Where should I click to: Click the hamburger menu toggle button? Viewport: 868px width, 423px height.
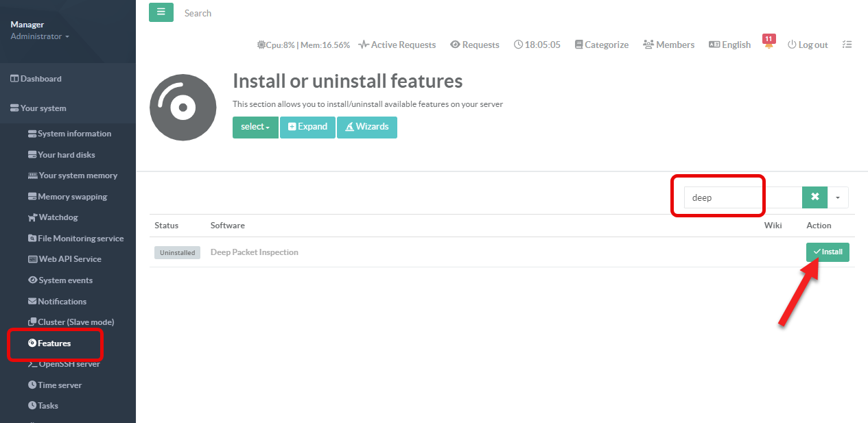(x=161, y=12)
